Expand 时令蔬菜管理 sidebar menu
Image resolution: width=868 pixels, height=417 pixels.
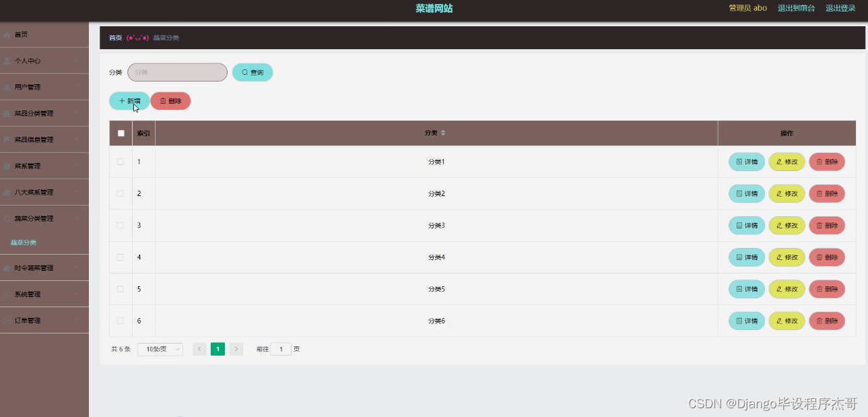click(x=44, y=268)
